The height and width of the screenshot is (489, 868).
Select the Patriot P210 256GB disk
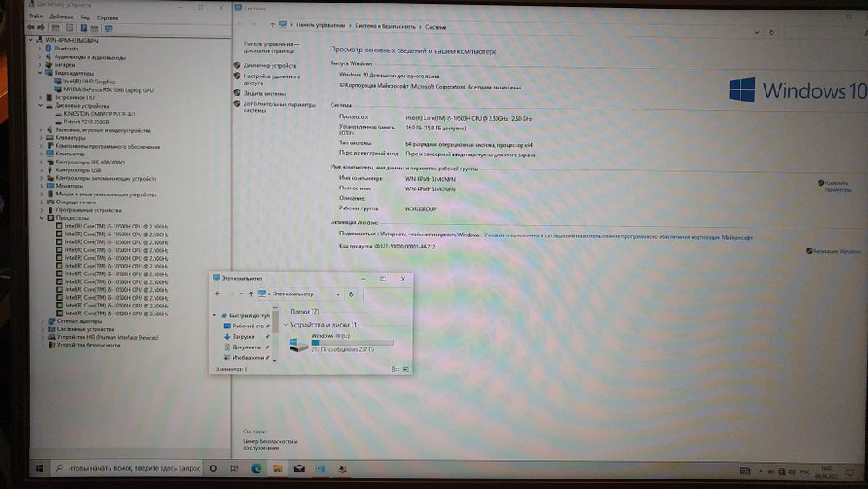pyautogui.click(x=86, y=122)
